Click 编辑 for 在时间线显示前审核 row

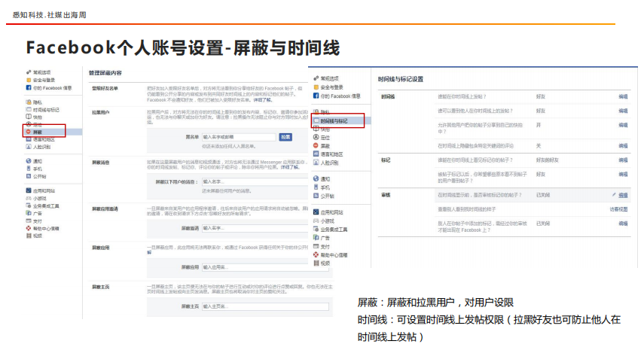point(623,195)
